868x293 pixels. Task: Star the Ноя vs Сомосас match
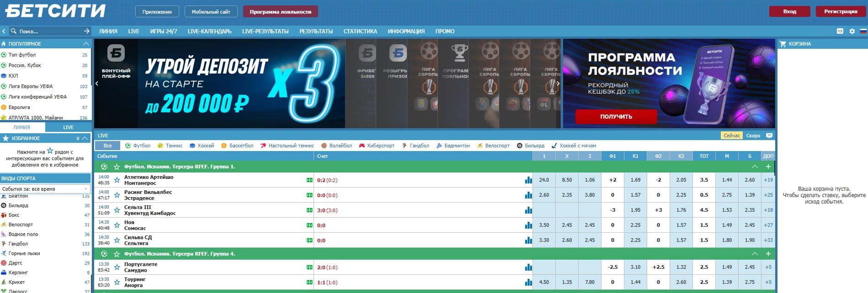click(x=117, y=225)
